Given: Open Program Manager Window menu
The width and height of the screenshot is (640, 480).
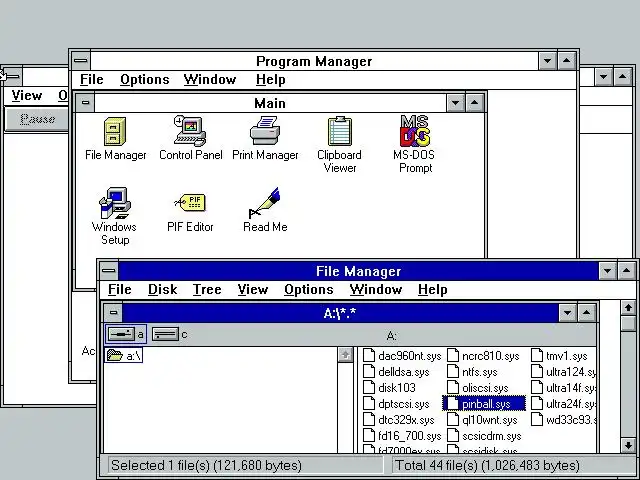Looking at the screenshot, I should click(210, 80).
